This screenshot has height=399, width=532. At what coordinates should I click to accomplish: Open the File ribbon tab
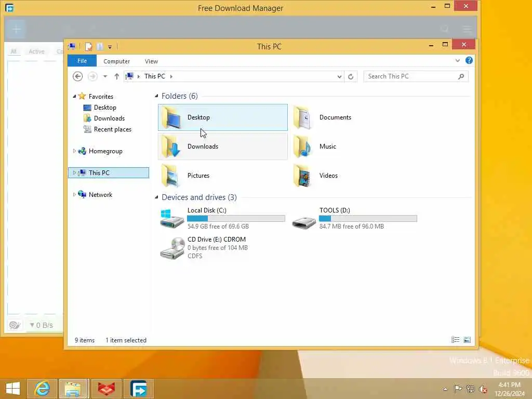(82, 61)
